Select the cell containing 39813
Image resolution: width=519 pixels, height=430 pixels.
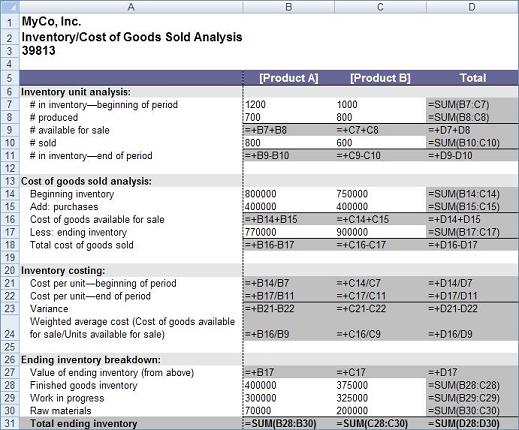[x=131, y=51]
